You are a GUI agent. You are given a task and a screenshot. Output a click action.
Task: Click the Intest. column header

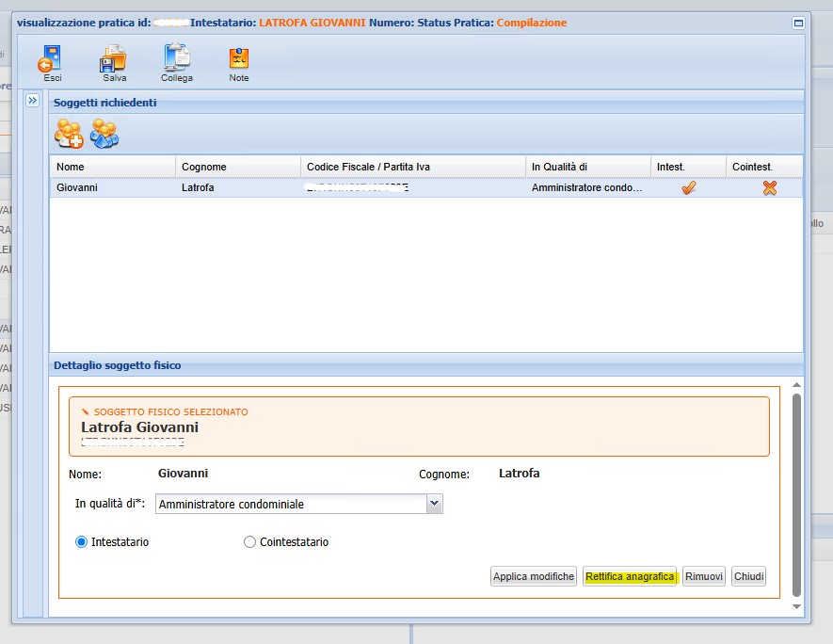pyautogui.click(x=688, y=167)
